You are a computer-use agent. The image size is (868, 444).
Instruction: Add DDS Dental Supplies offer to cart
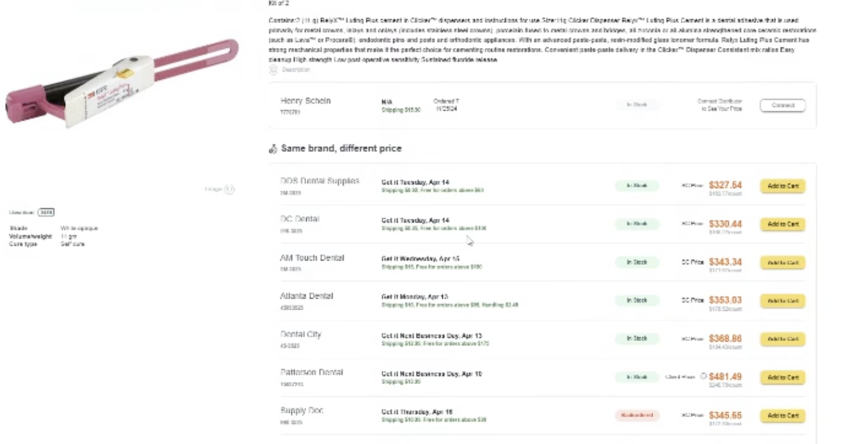[x=782, y=186]
